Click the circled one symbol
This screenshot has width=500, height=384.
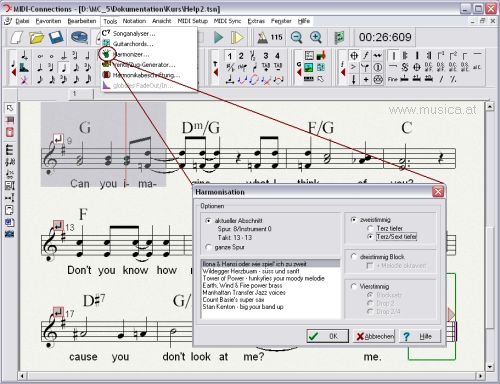pyautogui.click(x=378, y=67)
